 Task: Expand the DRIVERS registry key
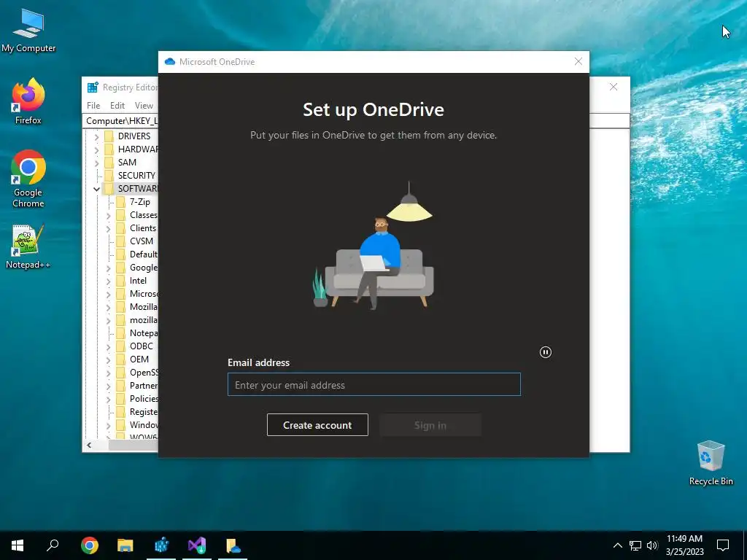(x=97, y=136)
